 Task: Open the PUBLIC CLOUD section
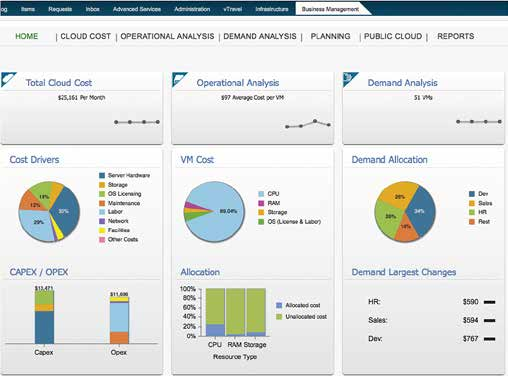[x=393, y=36]
